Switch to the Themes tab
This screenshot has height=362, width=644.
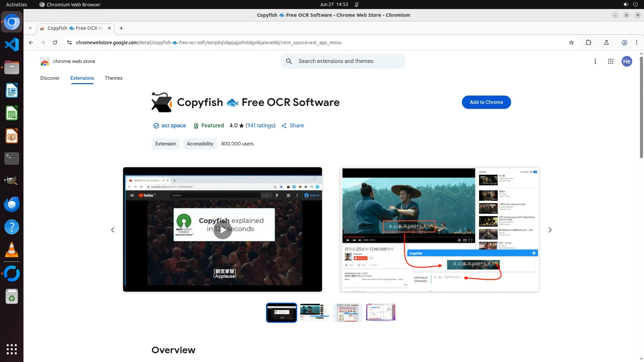pos(113,78)
